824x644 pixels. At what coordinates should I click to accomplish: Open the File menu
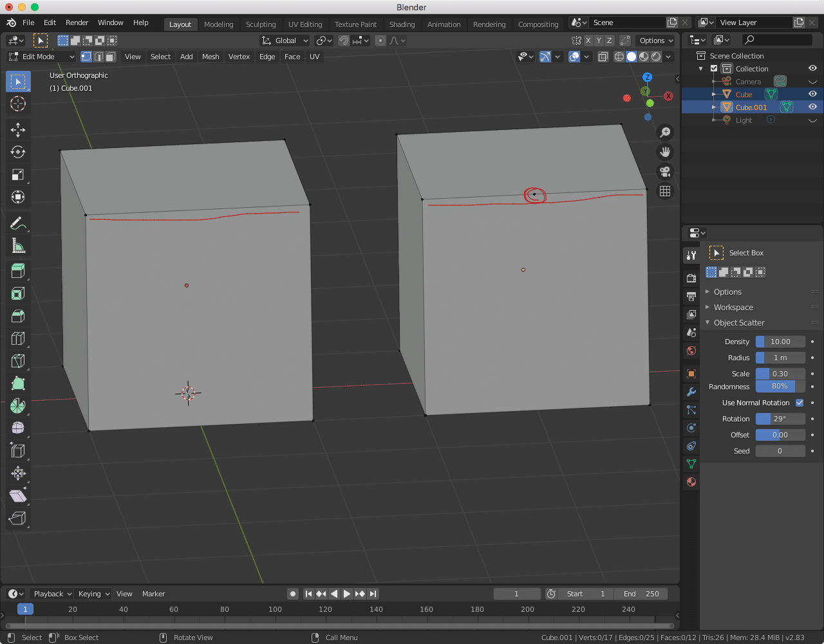29,23
